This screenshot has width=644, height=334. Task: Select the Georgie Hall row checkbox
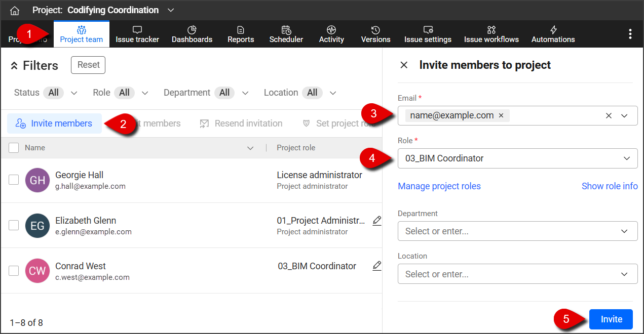(x=14, y=180)
